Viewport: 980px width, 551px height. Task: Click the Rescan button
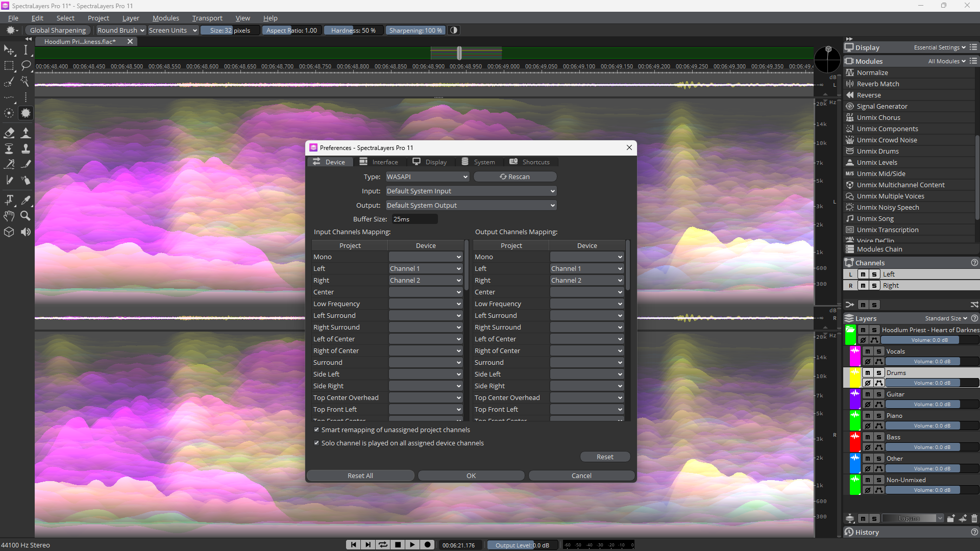[x=514, y=177]
